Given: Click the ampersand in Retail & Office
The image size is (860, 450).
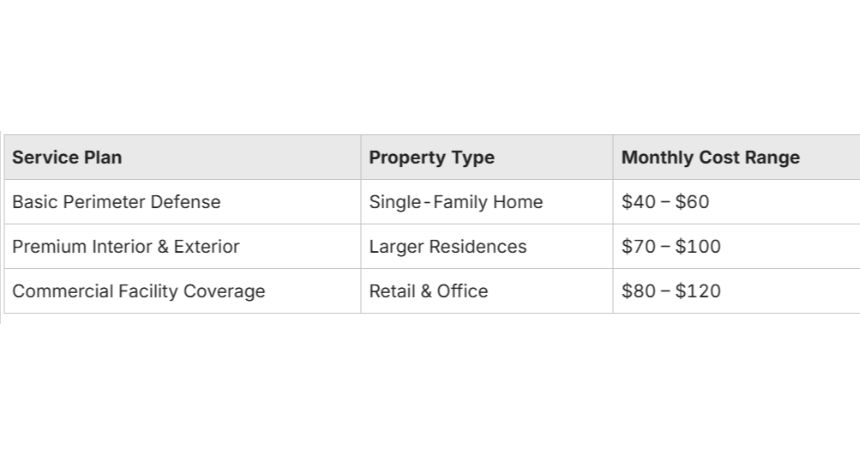Looking at the screenshot, I should [426, 291].
